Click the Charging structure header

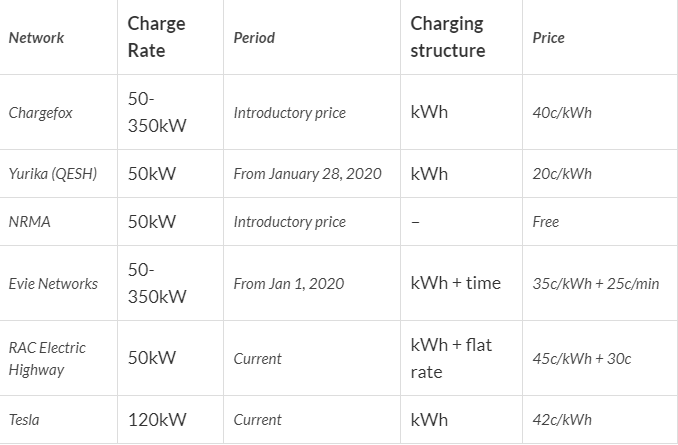(x=447, y=37)
